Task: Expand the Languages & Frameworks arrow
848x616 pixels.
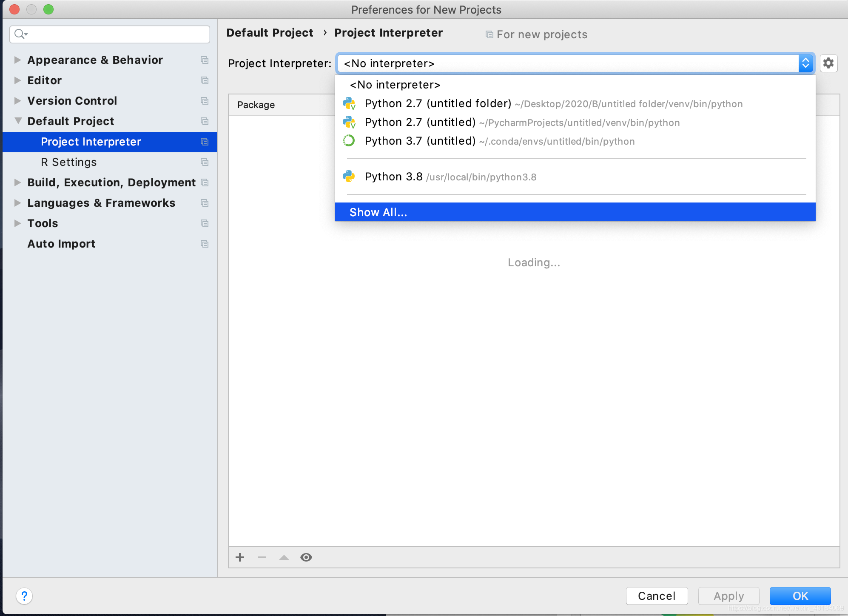Action: [x=17, y=203]
